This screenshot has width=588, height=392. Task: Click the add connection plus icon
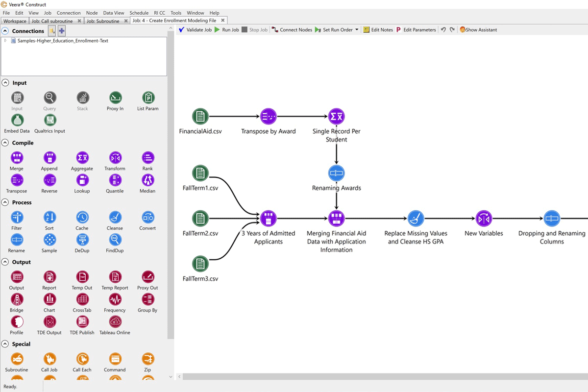pyautogui.click(x=62, y=31)
